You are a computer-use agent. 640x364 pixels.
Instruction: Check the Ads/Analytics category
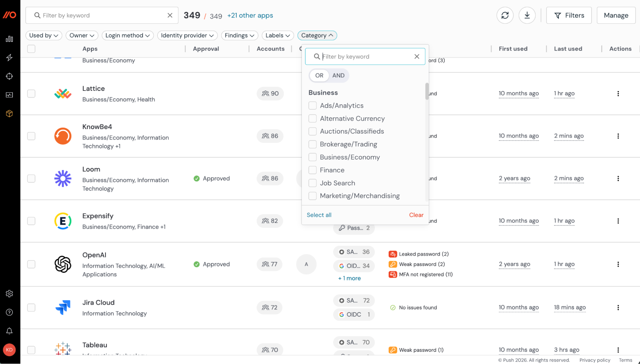coord(312,106)
